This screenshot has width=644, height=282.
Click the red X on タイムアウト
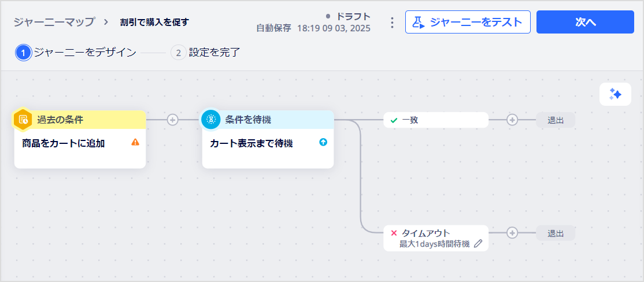(394, 233)
